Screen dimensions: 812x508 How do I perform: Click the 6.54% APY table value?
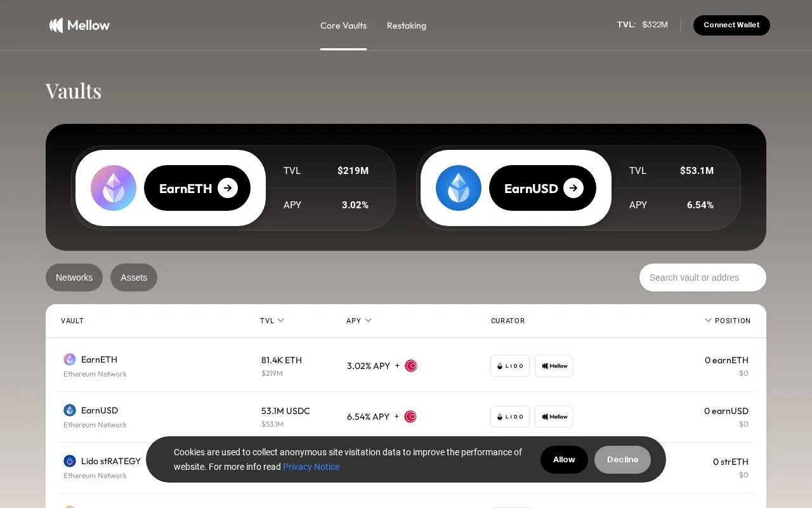(x=368, y=417)
